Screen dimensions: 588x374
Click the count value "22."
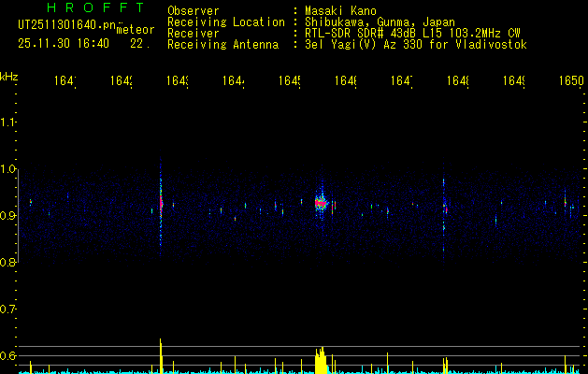click(140, 44)
